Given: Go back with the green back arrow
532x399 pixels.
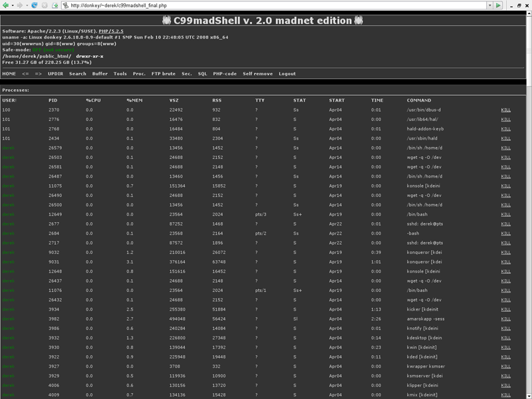Looking at the screenshot, I should pyautogui.click(x=5, y=5).
